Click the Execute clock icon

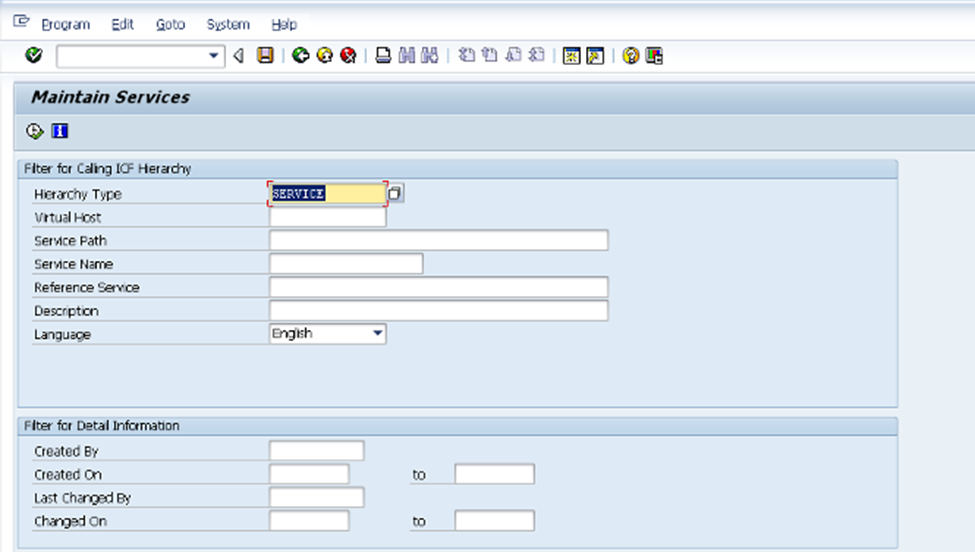(x=34, y=131)
